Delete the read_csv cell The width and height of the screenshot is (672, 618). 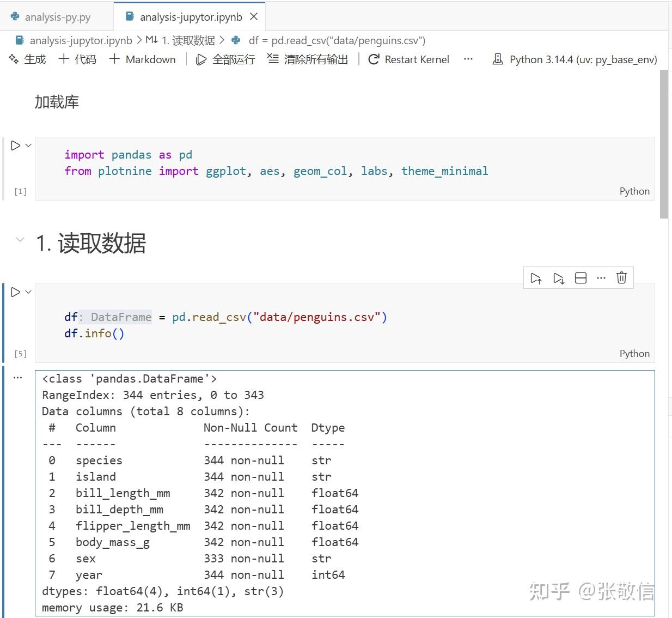point(621,278)
